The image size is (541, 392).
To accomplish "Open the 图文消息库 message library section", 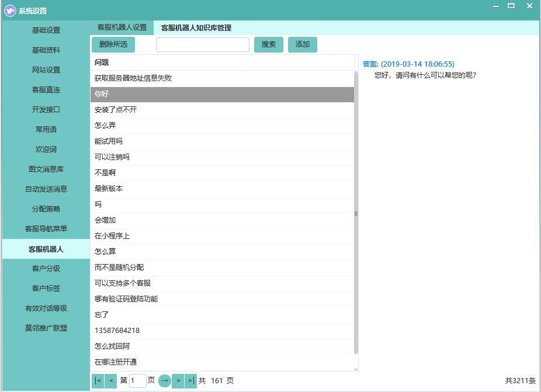I will click(x=47, y=169).
